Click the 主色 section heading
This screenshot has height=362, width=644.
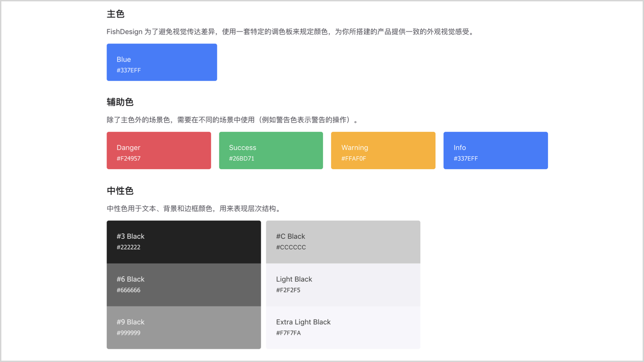pyautogui.click(x=115, y=14)
